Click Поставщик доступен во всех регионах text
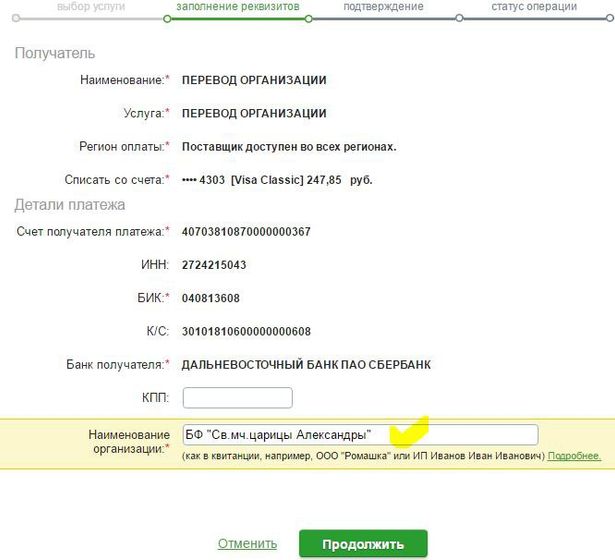The image size is (615, 560). [289, 147]
